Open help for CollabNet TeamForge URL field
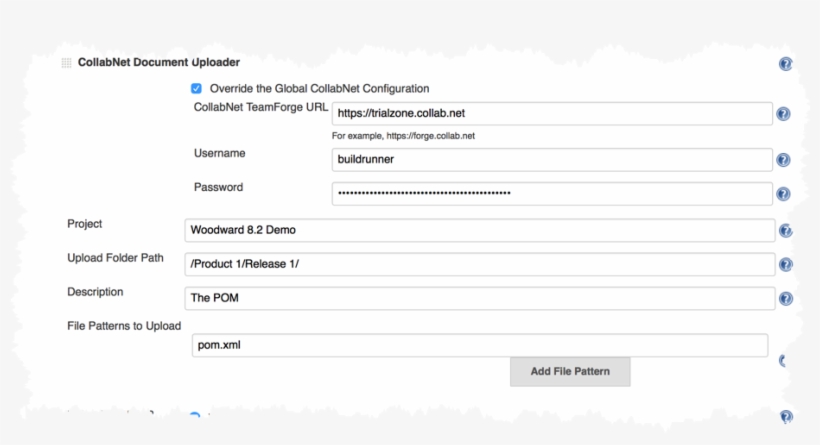Image resolution: width=820 pixels, height=445 pixels. (783, 114)
